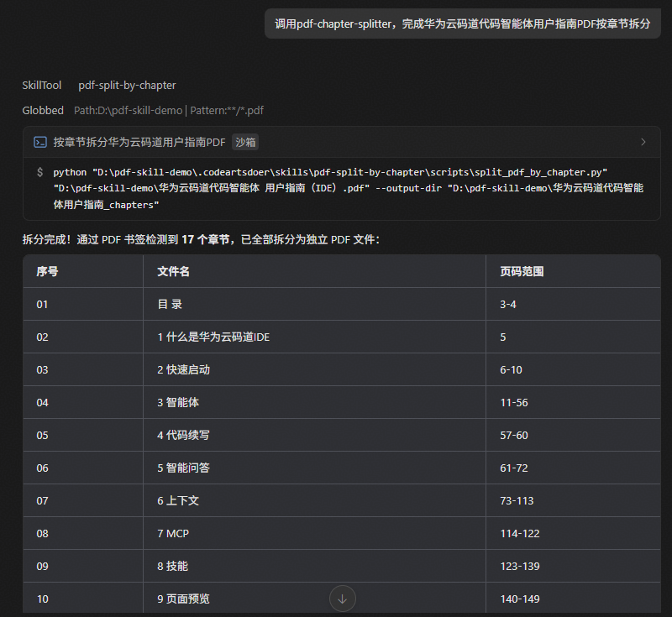The image size is (672, 617).
Task: Click the $ prompt symbol in command block
Action: [39, 172]
